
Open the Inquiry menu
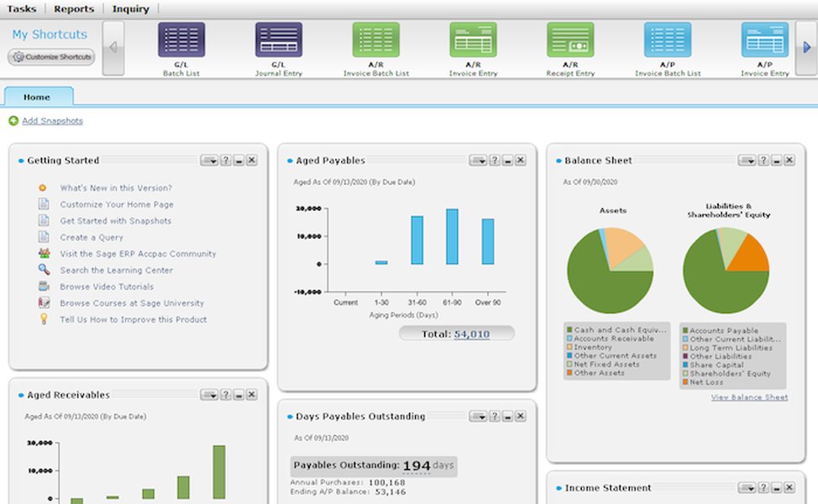(x=130, y=9)
